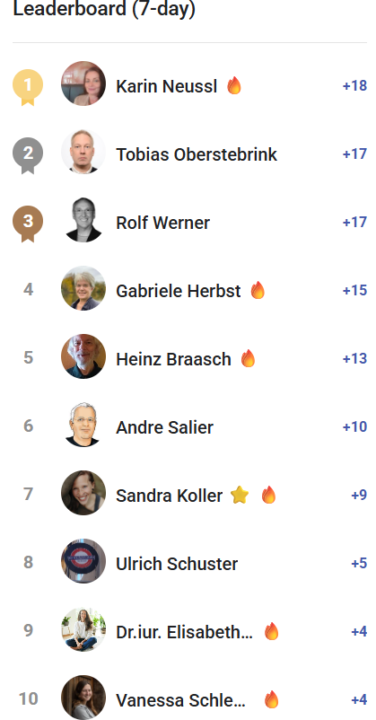Click the flame icon beside Karin Neussl
Viewport: 376px width, 720px height.
pyautogui.click(x=234, y=85)
